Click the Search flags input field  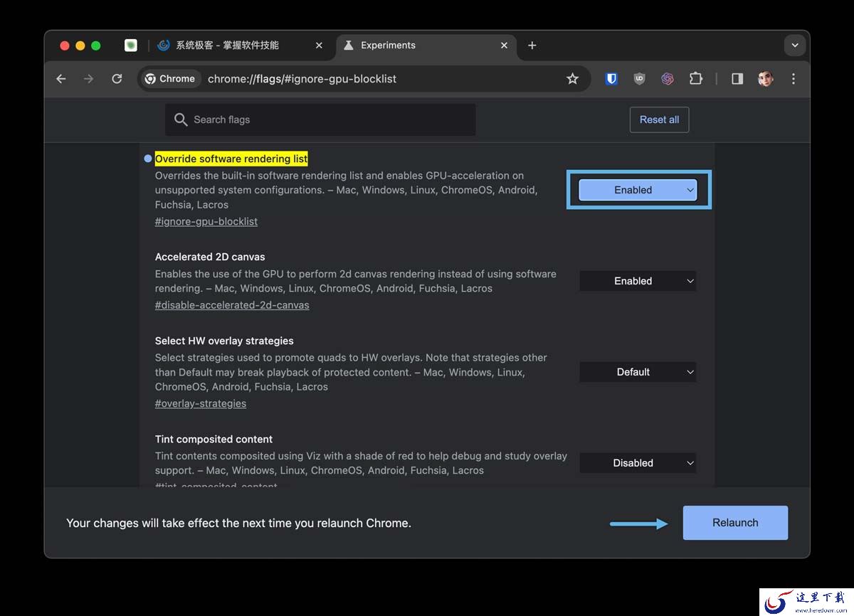click(x=320, y=120)
